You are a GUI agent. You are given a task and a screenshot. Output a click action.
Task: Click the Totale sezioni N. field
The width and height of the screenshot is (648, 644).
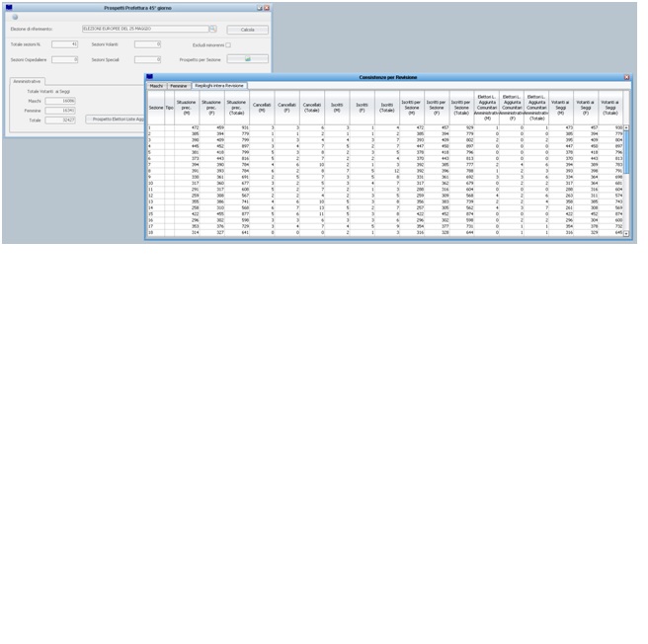pos(65,44)
